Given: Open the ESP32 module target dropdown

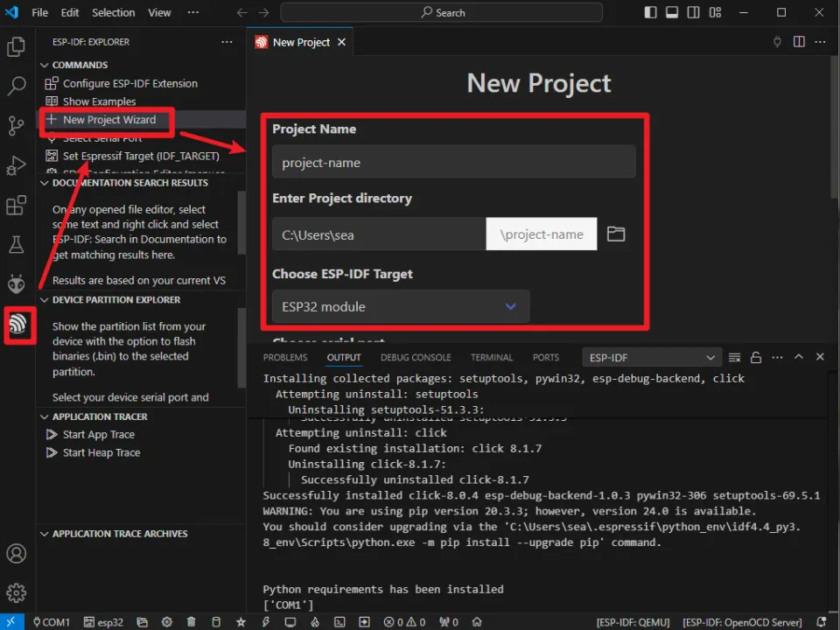Looking at the screenshot, I should click(401, 306).
